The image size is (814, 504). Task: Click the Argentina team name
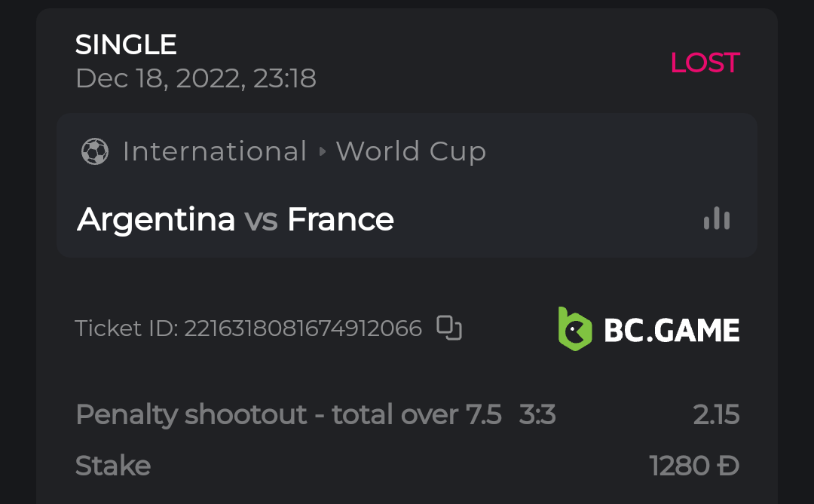[156, 219]
